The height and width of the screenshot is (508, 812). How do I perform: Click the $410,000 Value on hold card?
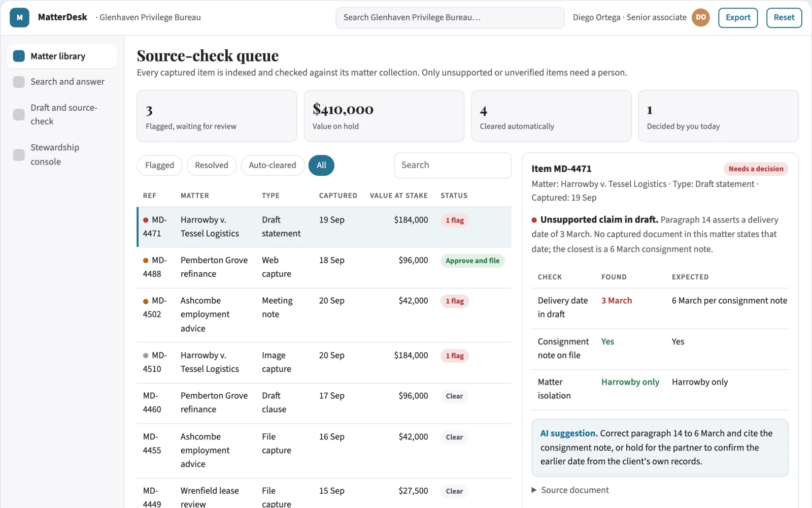click(384, 116)
